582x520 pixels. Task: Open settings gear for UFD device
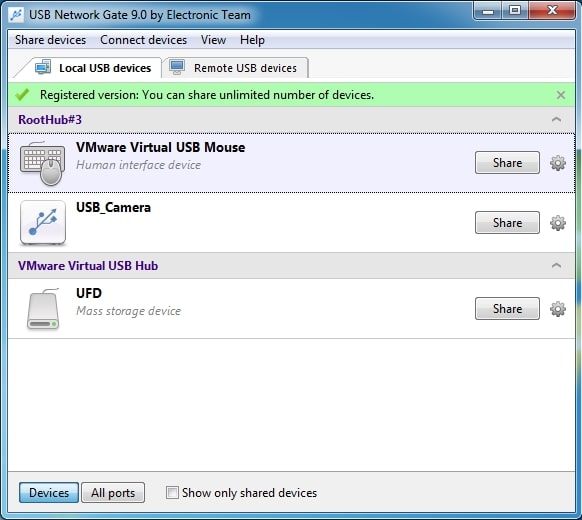click(558, 309)
